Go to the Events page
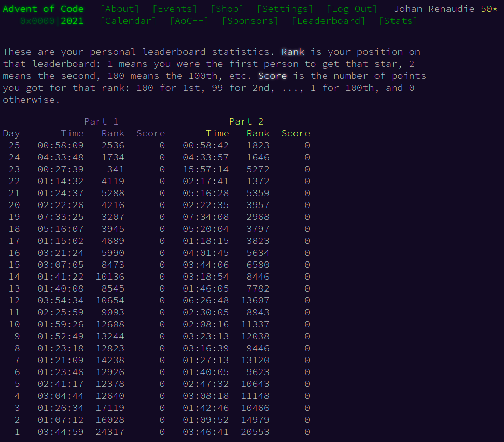 (x=175, y=9)
